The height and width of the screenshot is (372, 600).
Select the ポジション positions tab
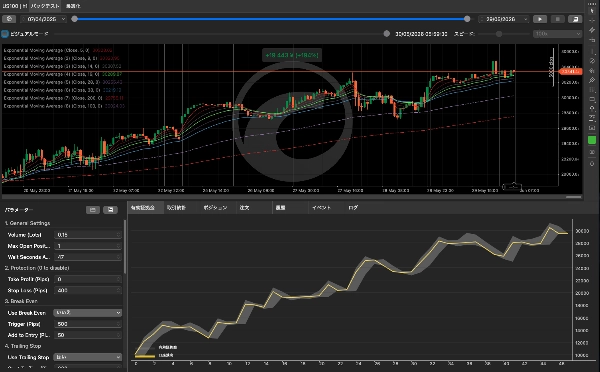pyautogui.click(x=215, y=207)
